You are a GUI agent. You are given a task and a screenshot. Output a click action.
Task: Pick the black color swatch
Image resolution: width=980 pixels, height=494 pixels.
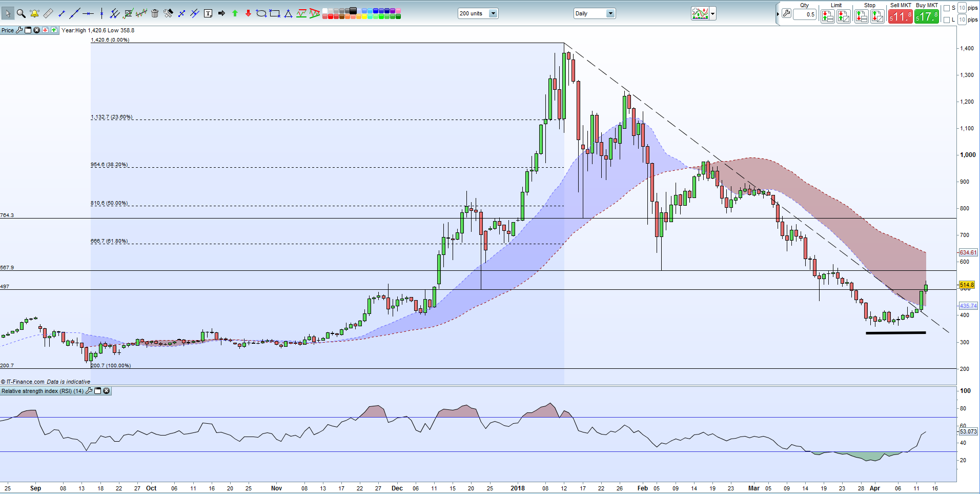pyautogui.click(x=353, y=11)
